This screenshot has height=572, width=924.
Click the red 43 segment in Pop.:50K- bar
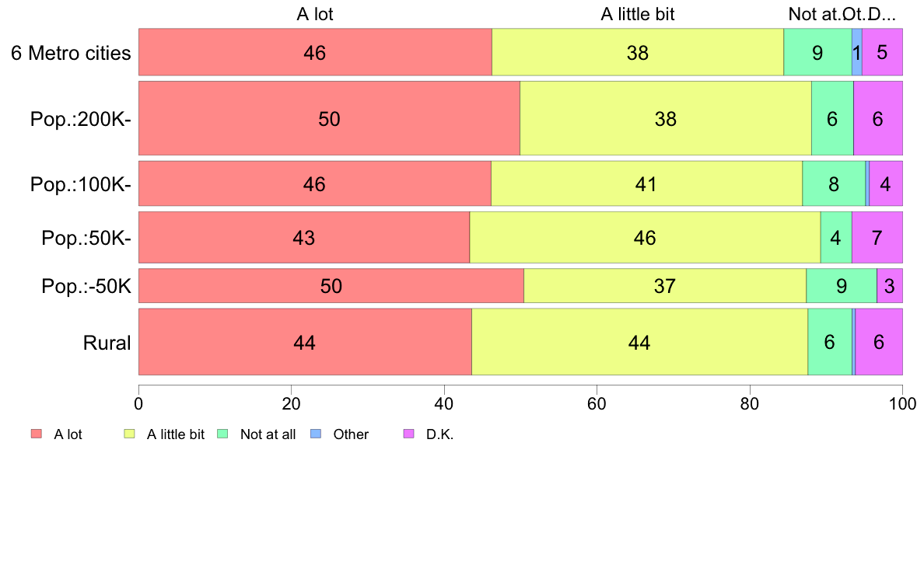click(303, 238)
